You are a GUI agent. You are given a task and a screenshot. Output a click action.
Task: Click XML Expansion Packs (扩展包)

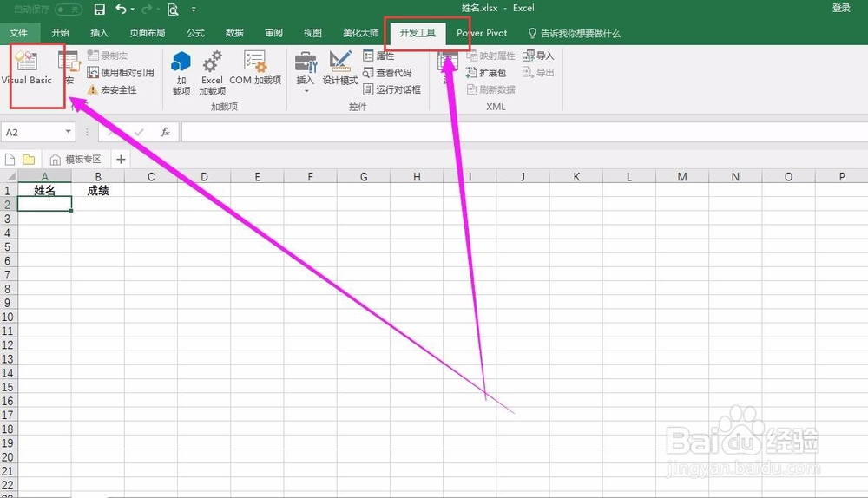486,73
